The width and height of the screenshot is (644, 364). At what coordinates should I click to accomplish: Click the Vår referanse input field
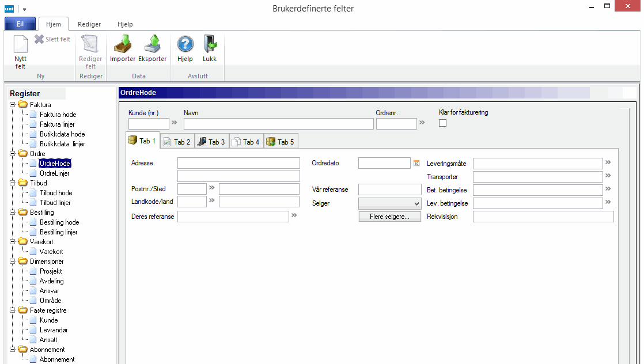pos(389,189)
